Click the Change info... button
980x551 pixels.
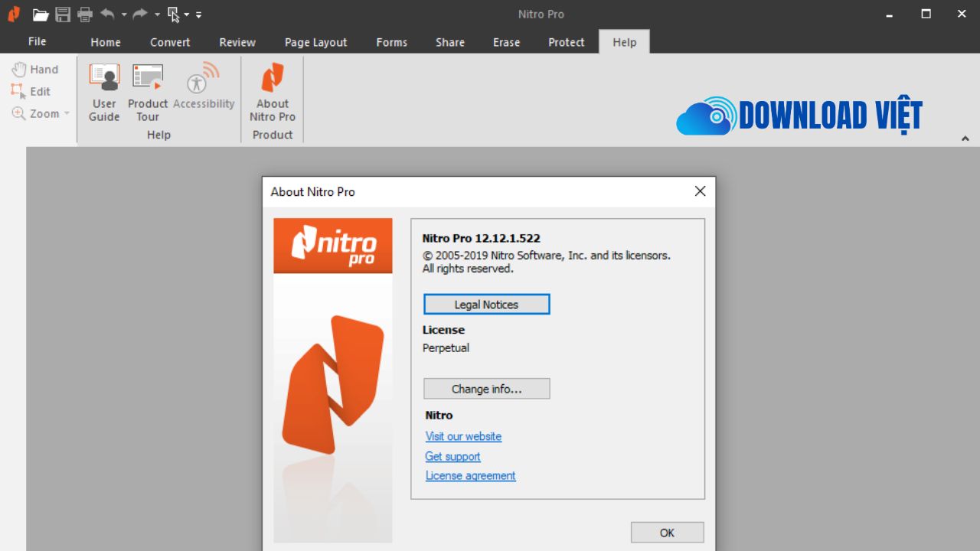pyautogui.click(x=487, y=389)
